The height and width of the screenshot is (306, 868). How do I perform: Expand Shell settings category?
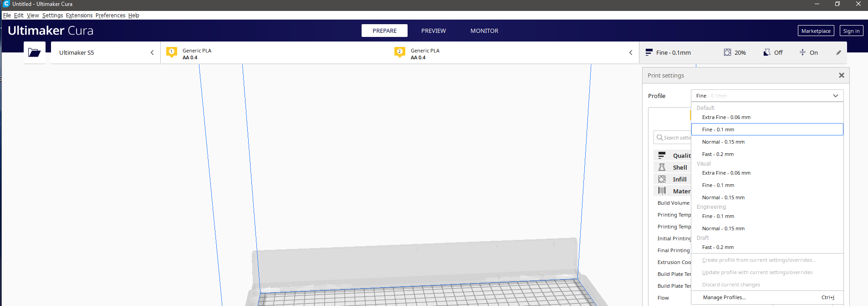pyautogui.click(x=673, y=167)
